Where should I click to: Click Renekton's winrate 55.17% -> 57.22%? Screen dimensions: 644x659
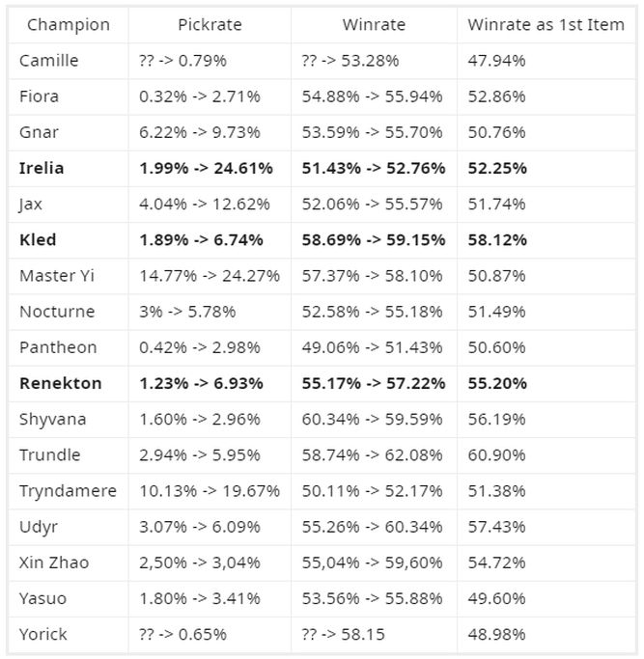coord(374,383)
